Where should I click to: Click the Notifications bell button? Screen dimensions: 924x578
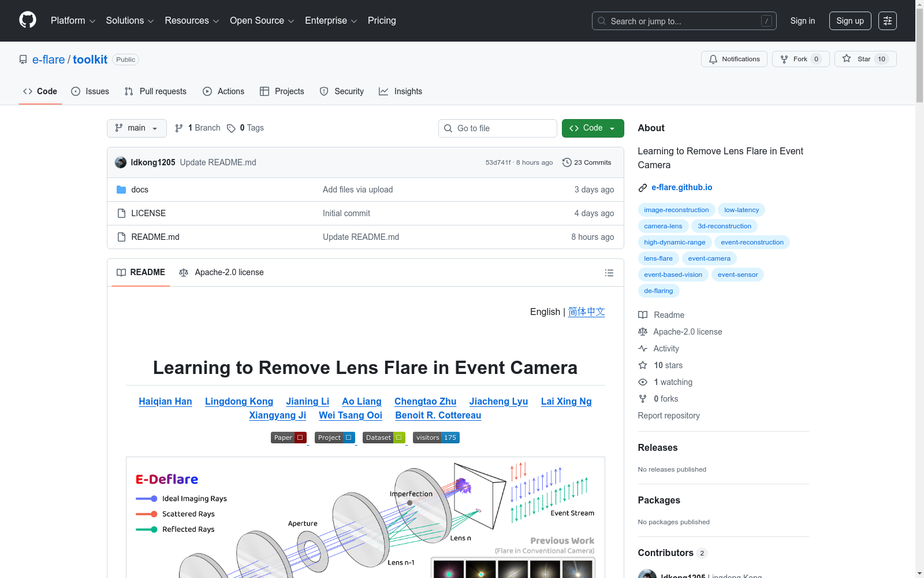734,59
